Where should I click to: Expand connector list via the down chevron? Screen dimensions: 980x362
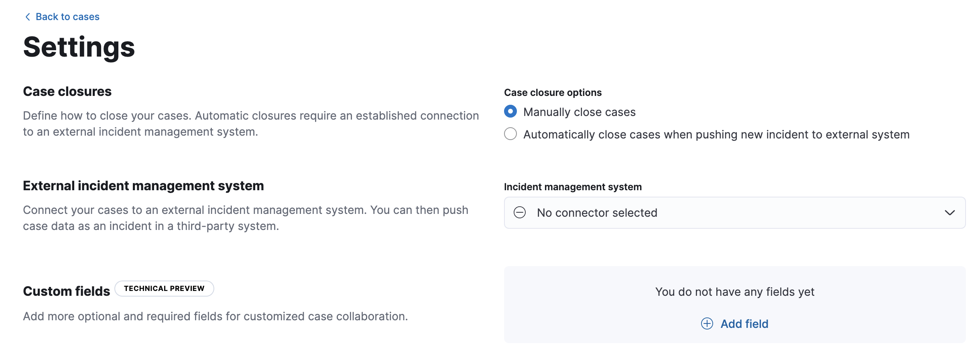pyautogui.click(x=950, y=213)
